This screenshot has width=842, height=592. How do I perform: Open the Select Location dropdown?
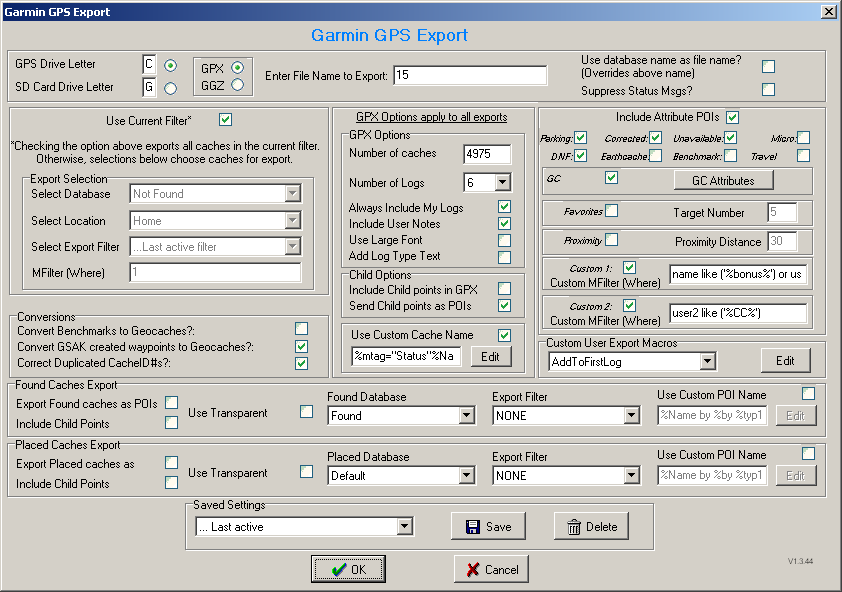(292, 220)
